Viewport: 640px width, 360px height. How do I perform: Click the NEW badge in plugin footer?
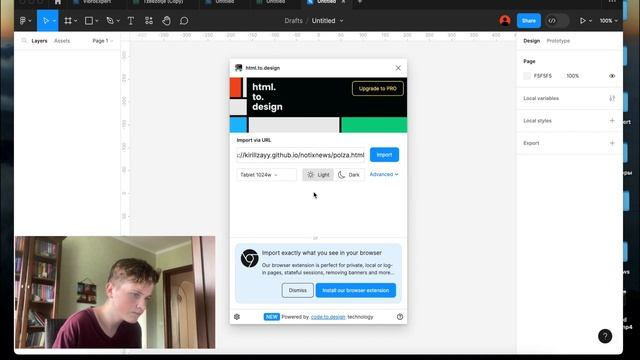[x=271, y=317]
